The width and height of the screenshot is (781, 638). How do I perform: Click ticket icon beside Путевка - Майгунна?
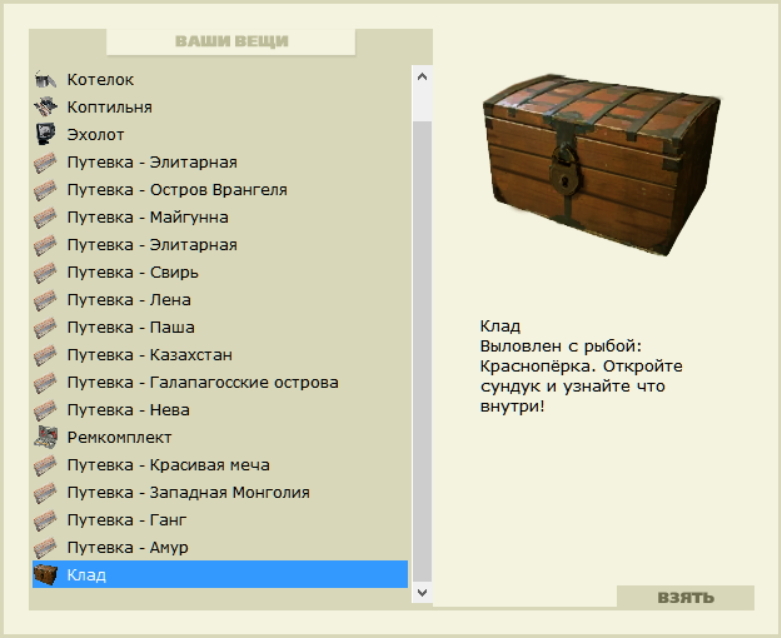click(x=45, y=217)
